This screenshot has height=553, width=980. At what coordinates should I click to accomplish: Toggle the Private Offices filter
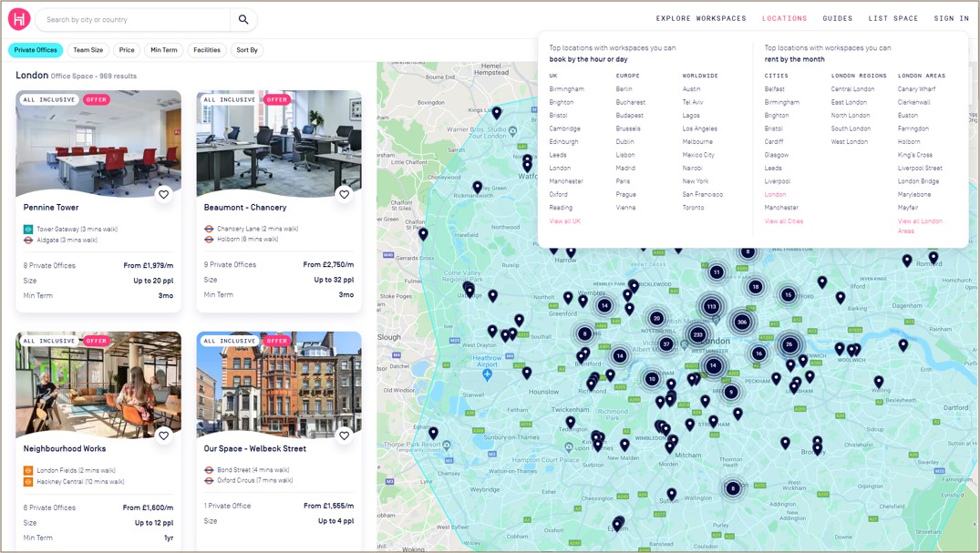pyautogui.click(x=36, y=50)
